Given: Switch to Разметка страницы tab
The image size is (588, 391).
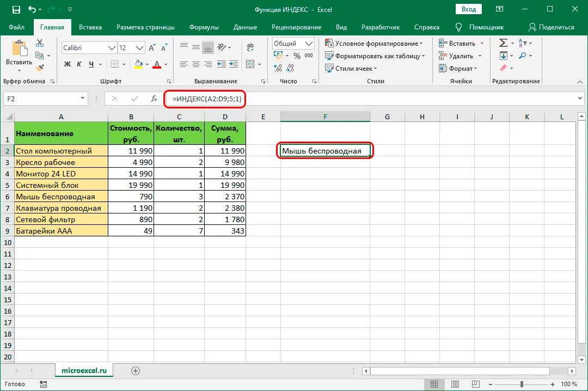Looking at the screenshot, I should [x=145, y=27].
